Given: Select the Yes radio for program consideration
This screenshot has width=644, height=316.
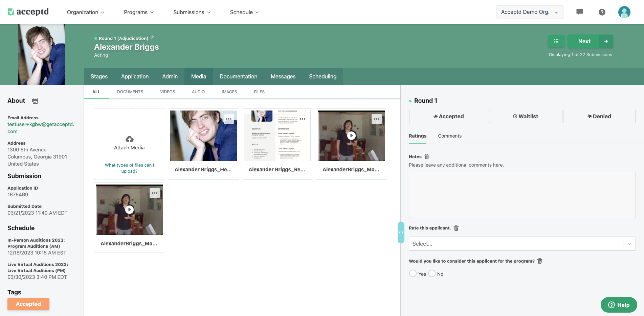Looking at the screenshot, I should [x=413, y=273].
